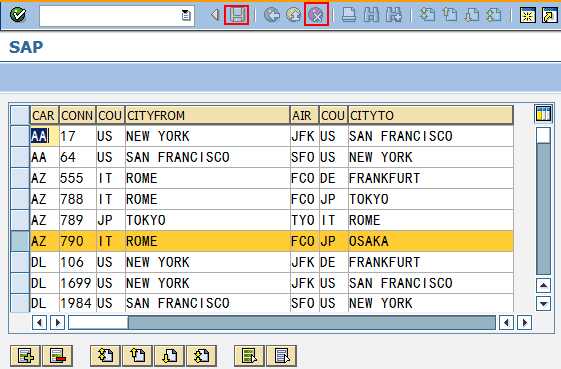Screen dimensions: 561x369
Task: Click the Print icon
Action: pos(349,15)
